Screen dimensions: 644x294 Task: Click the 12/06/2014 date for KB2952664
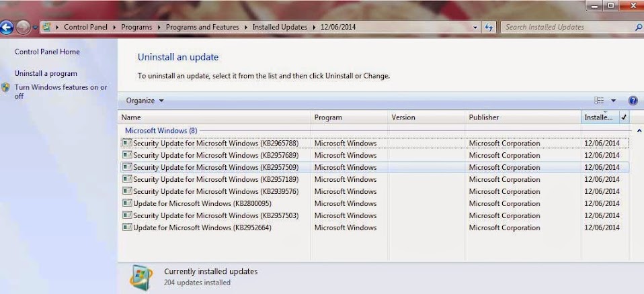(x=602, y=228)
